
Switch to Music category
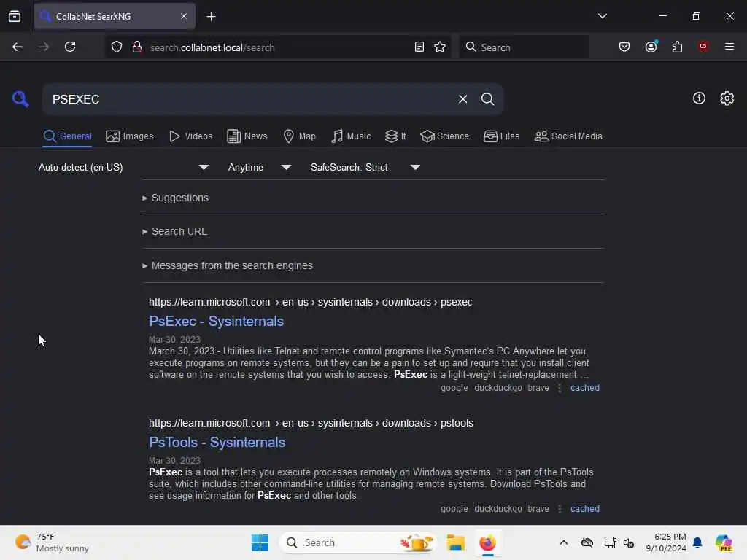coord(351,136)
